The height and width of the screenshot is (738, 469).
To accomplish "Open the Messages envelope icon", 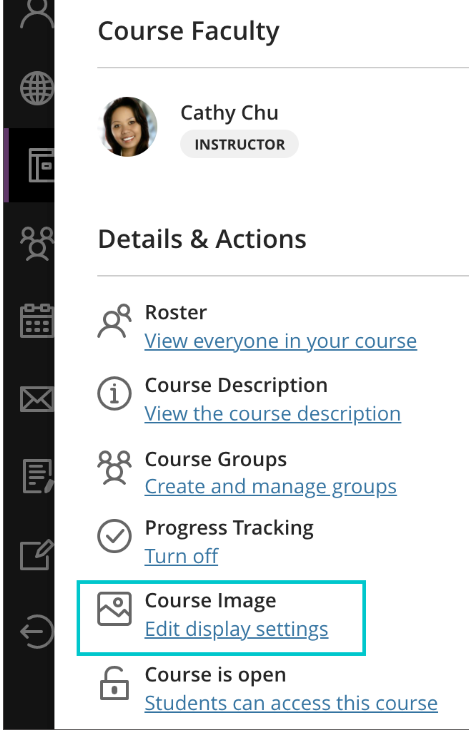I will coord(38,399).
